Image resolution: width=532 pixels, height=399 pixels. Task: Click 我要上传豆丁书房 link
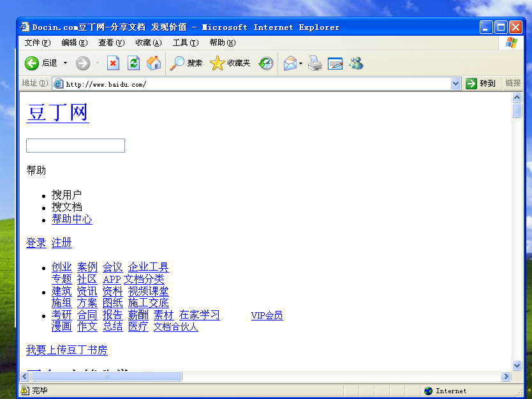(67, 350)
